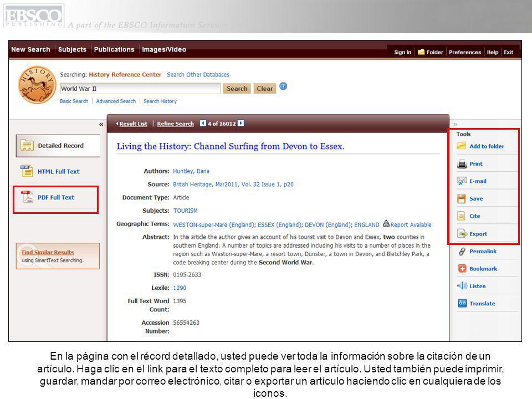Click the Clear button
This screenshot has width=532, height=399.
(x=265, y=89)
